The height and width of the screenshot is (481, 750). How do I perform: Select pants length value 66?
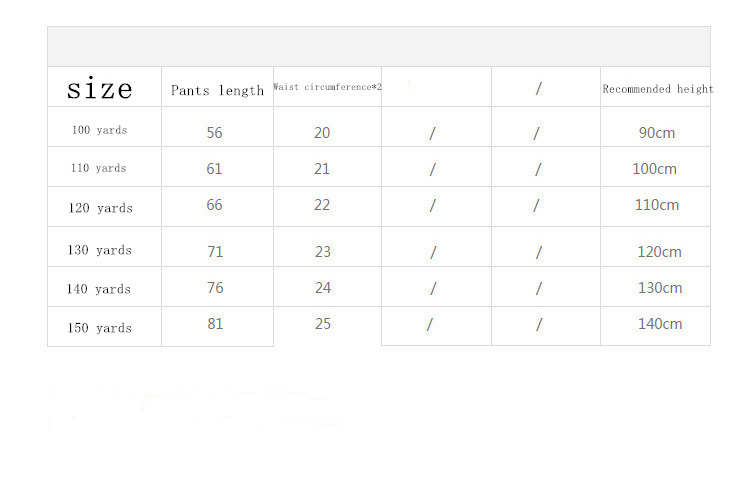point(215,205)
